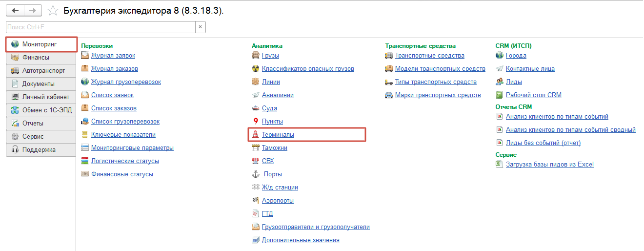Open the Мониторинг section
This screenshot has width=644, height=251.
click(x=41, y=44)
